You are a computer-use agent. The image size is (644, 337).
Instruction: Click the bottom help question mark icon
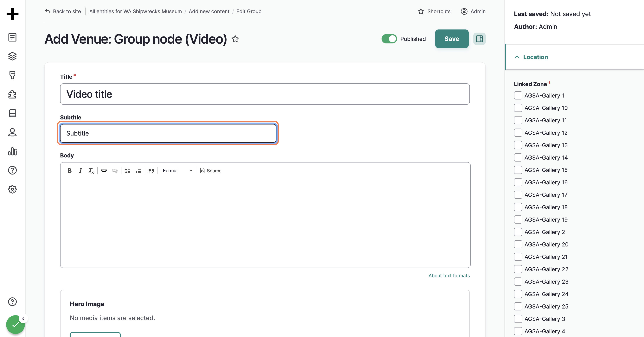(12, 302)
